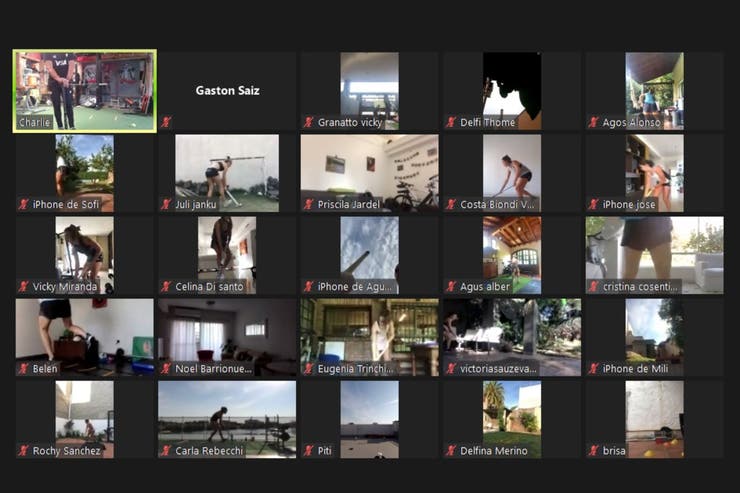Viewport: 740px width, 493px height.
Task: Click muted mic icon beside Delfina Merino
Action: point(451,451)
